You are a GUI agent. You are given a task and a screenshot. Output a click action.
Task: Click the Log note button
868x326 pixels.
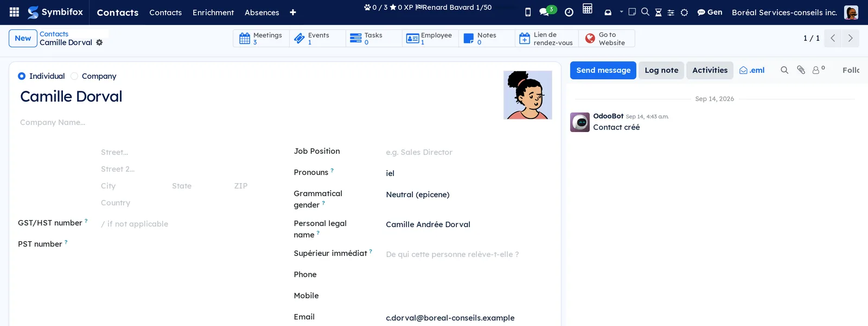(x=661, y=70)
